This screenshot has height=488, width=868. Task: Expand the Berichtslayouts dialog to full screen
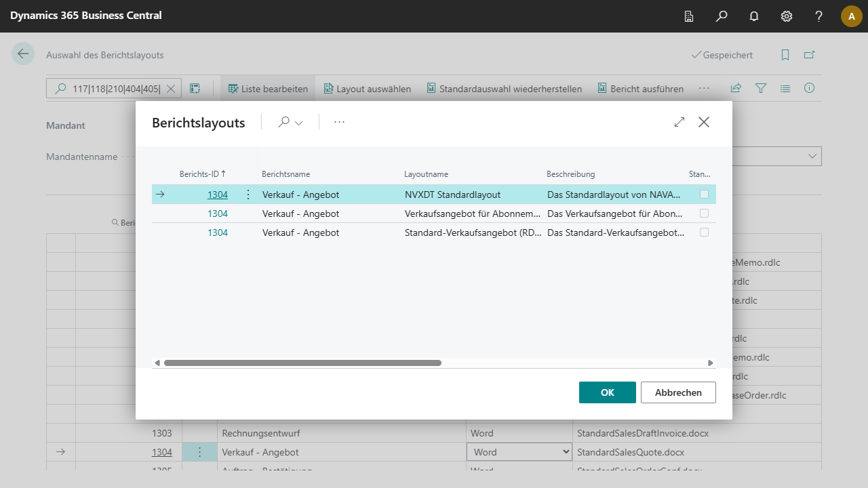pyautogui.click(x=679, y=122)
